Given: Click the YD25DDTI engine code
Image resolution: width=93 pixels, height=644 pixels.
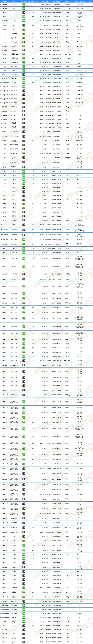Looking at the screenshot, I should point(80,141).
